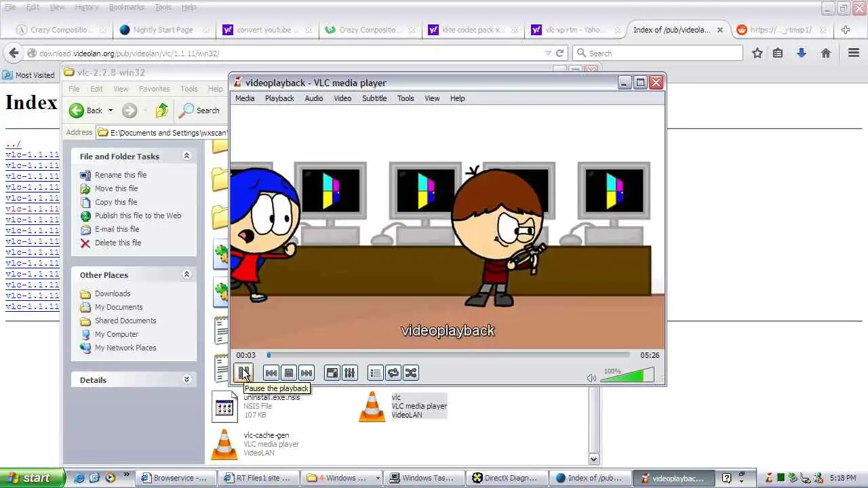Reload page in Firefox
This screenshot has width=868, height=488.
[559, 53]
